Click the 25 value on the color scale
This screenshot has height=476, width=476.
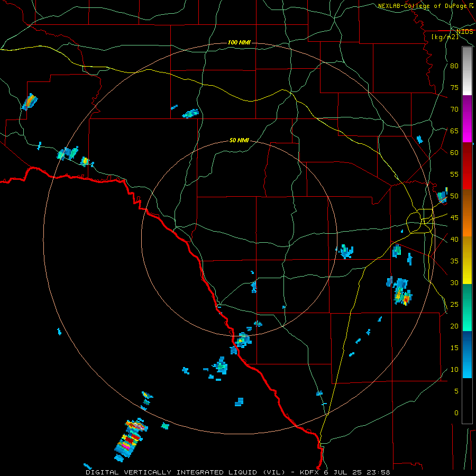pos(454,305)
